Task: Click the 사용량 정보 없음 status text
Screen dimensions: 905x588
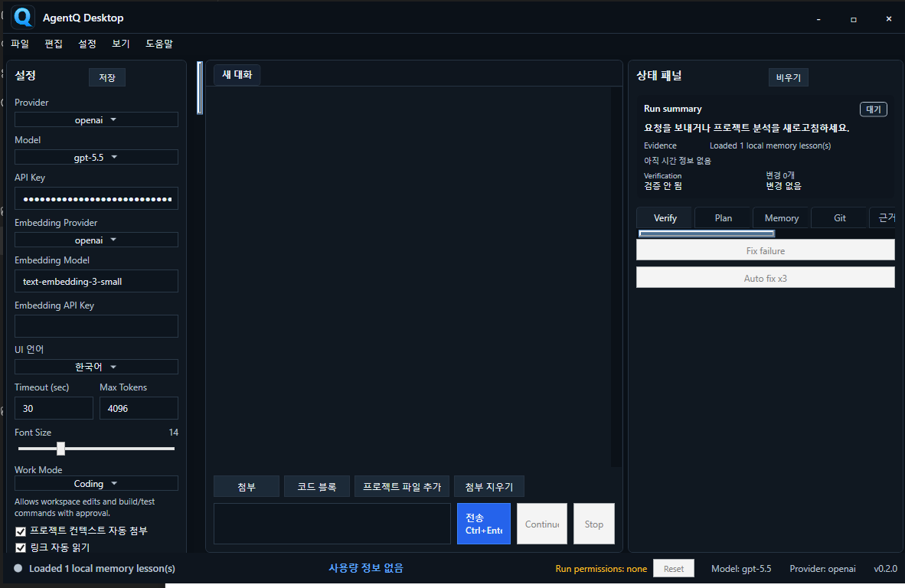Action: click(x=366, y=568)
